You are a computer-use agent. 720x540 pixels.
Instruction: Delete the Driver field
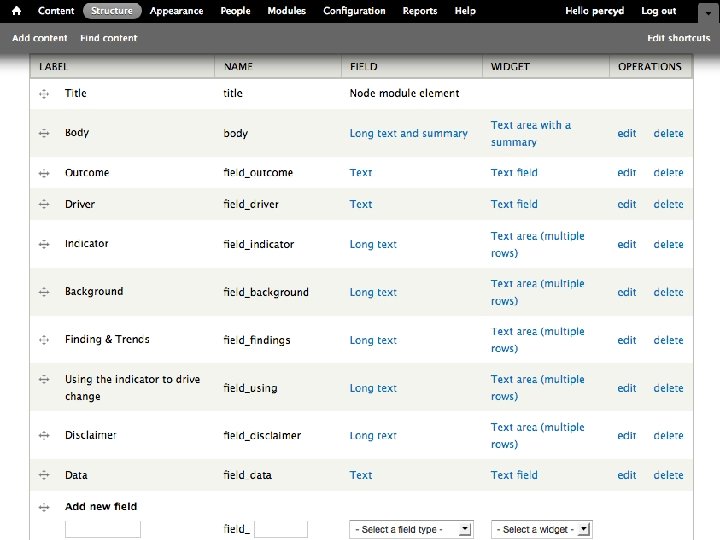pos(669,204)
